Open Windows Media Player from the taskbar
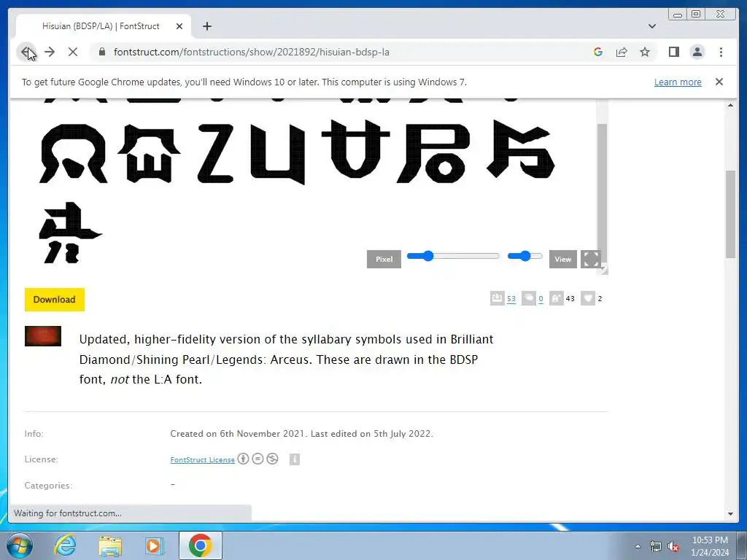This screenshot has width=747, height=560. [154, 545]
